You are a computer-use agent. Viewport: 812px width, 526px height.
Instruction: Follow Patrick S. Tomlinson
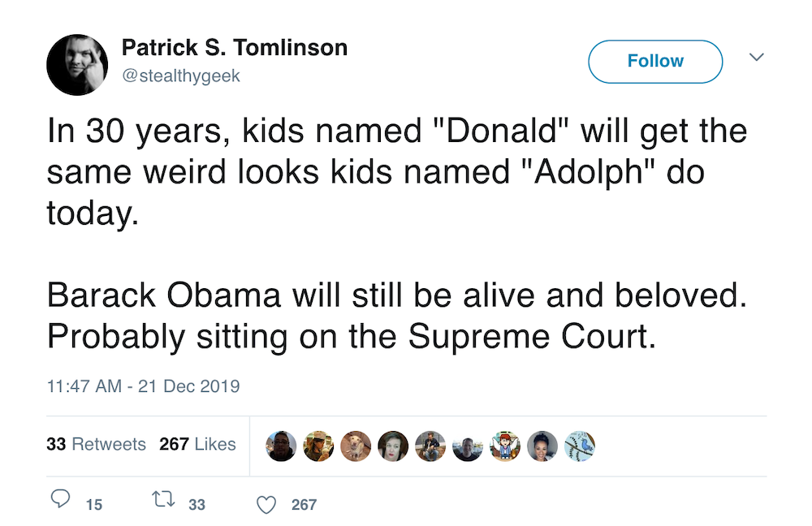coord(655,61)
